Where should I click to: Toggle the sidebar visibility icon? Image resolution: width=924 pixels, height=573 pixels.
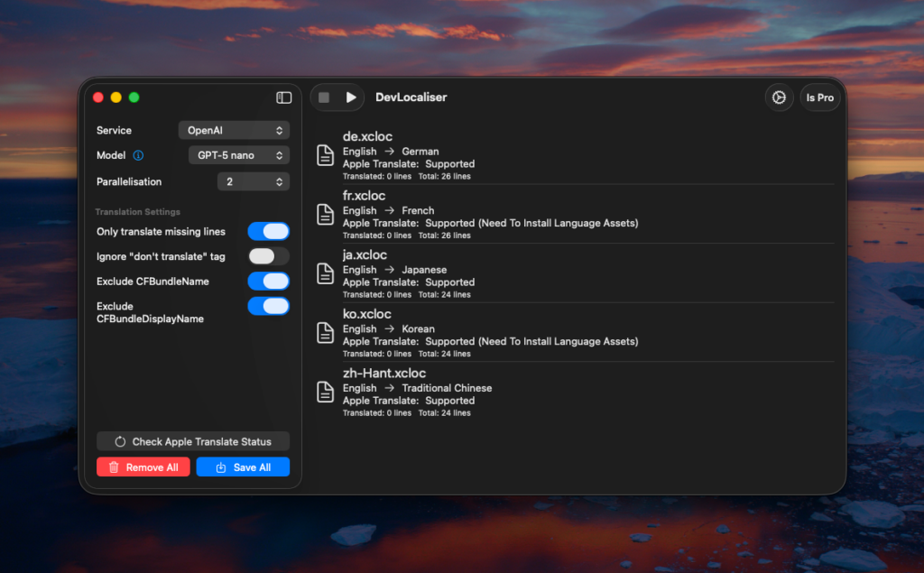pyautogui.click(x=283, y=97)
